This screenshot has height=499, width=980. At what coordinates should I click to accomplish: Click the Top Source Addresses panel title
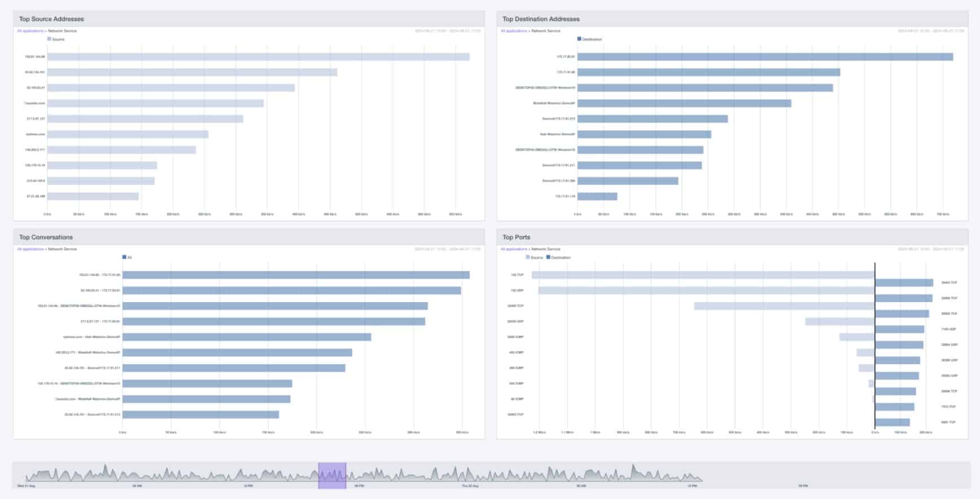pos(51,19)
